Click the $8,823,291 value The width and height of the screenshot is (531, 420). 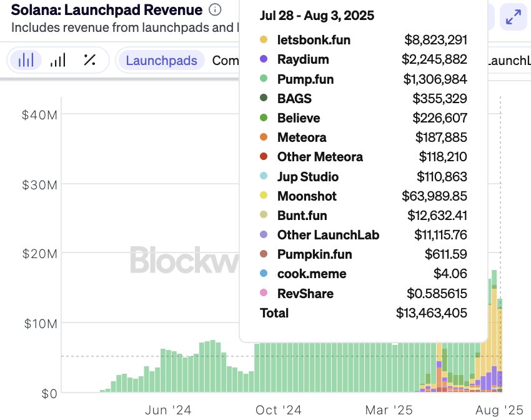[435, 40]
